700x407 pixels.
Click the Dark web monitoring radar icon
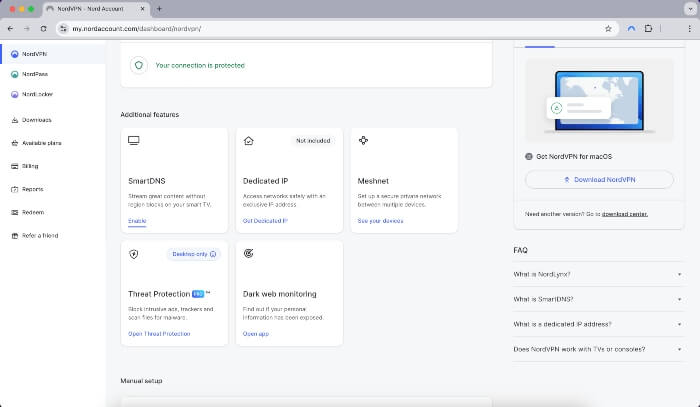click(249, 253)
